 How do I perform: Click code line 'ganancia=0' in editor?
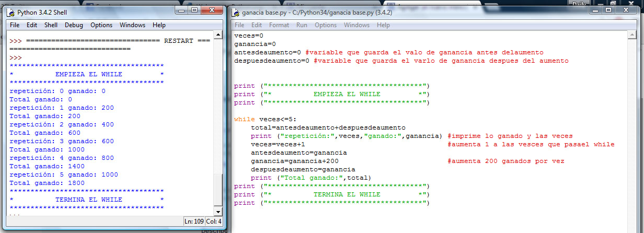click(255, 44)
